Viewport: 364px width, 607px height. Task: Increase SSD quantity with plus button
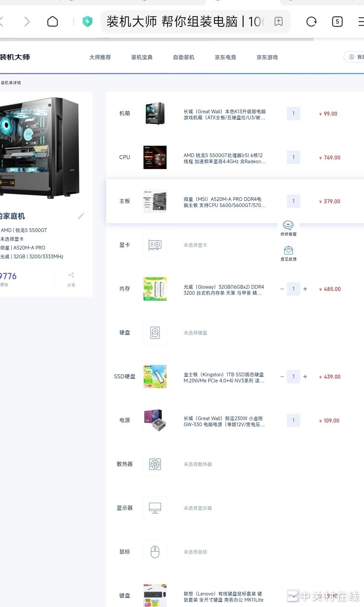(305, 377)
